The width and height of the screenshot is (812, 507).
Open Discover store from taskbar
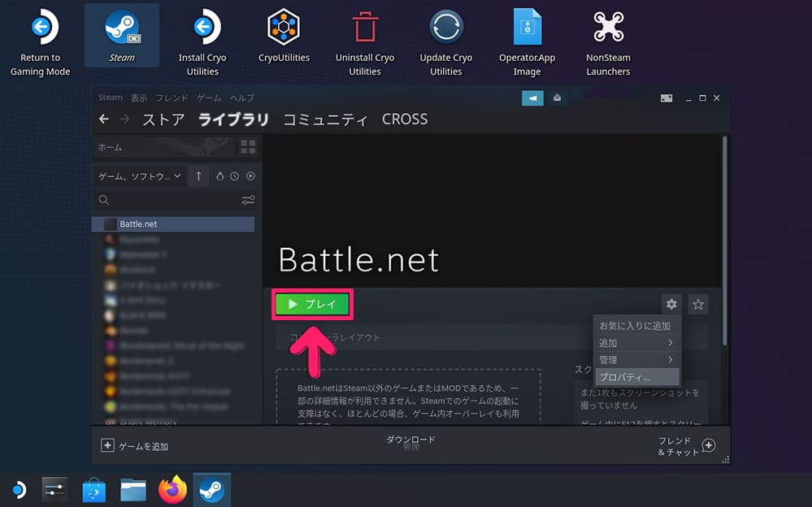(x=93, y=489)
